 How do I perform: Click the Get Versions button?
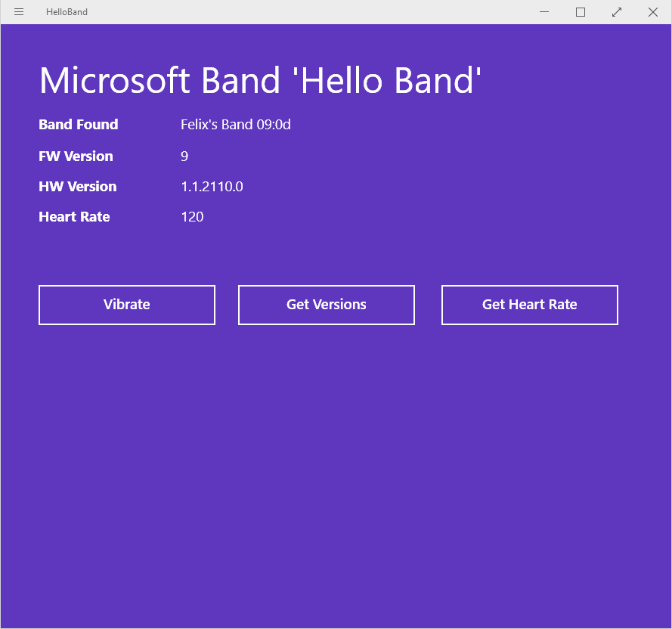pyautogui.click(x=327, y=305)
